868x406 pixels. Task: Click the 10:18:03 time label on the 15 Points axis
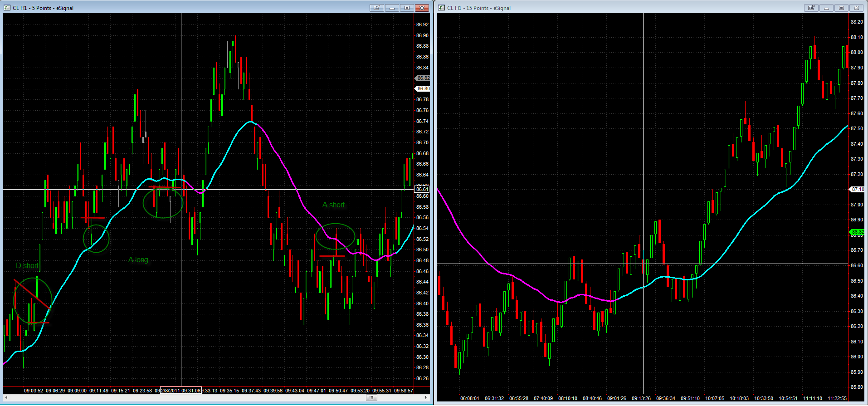[x=739, y=398]
